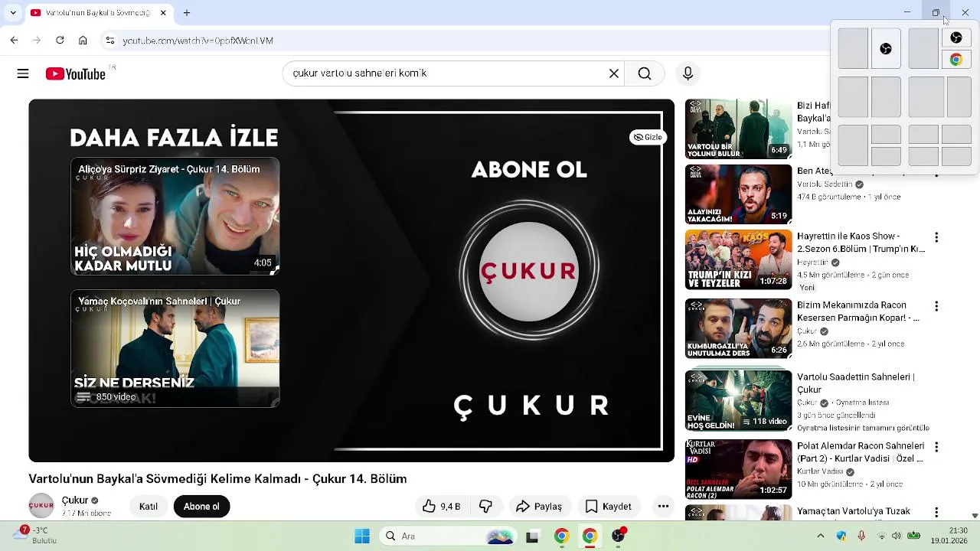Reload the YouTube page
Viewport: 980px width, 551px height.
(x=60, y=41)
